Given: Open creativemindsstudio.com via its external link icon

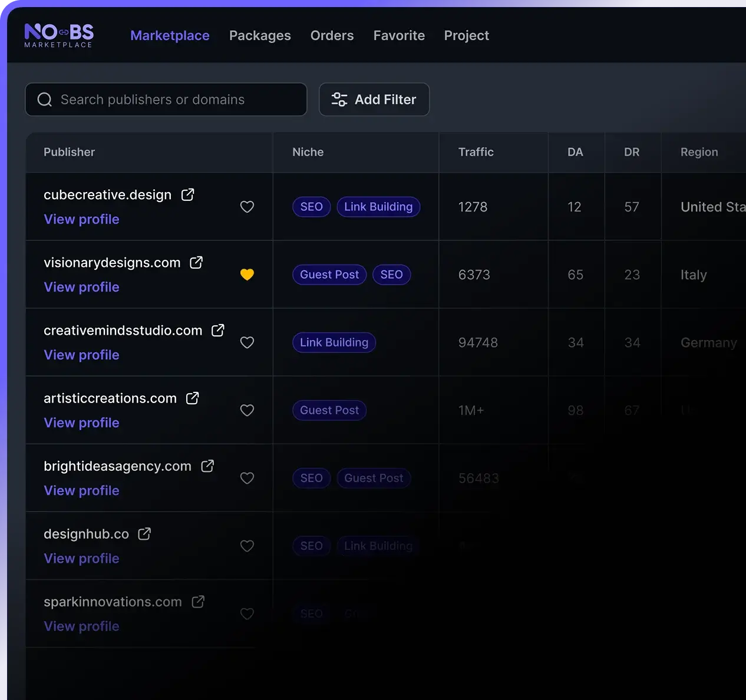Looking at the screenshot, I should tap(217, 330).
